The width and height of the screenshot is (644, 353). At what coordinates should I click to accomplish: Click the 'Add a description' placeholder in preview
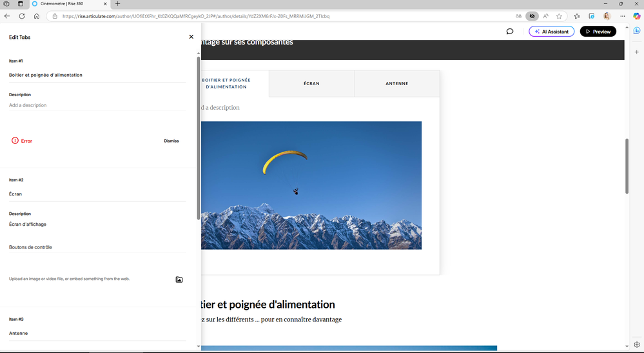(220, 108)
